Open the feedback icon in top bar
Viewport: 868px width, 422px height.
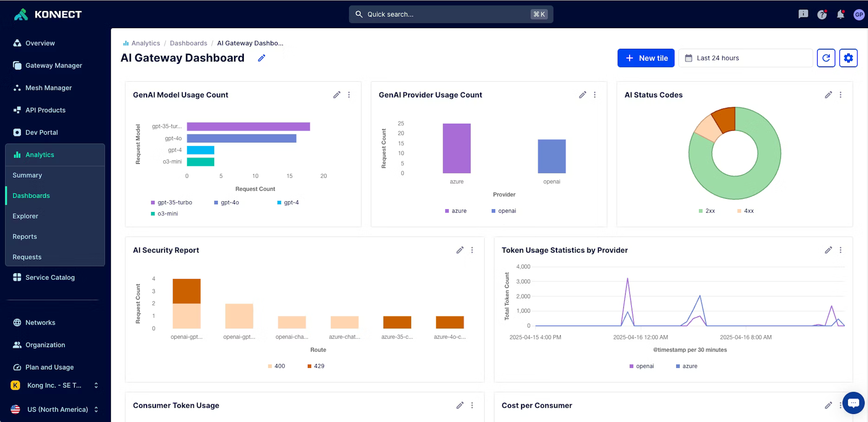tap(803, 14)
